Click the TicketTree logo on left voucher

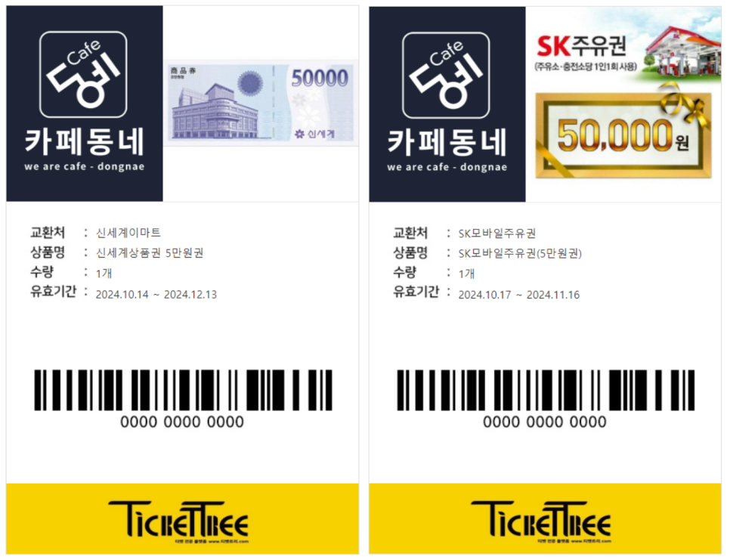[178, 521]
